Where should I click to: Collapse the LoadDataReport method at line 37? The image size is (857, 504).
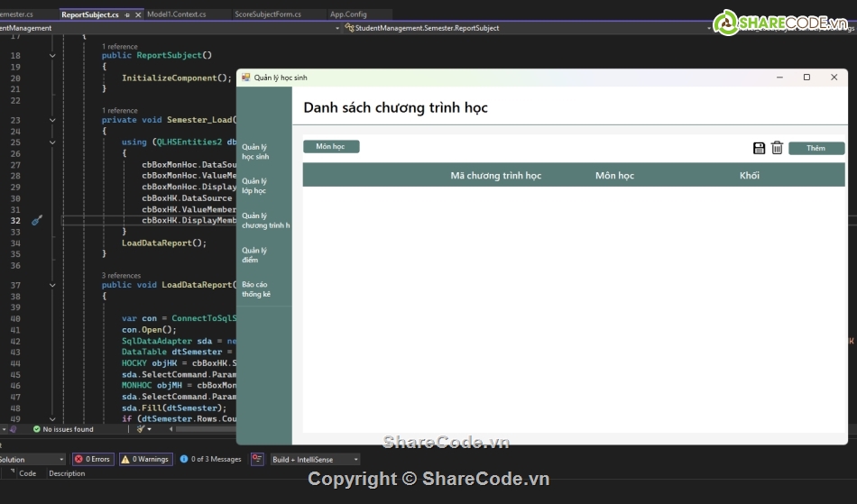click(51, 285)
